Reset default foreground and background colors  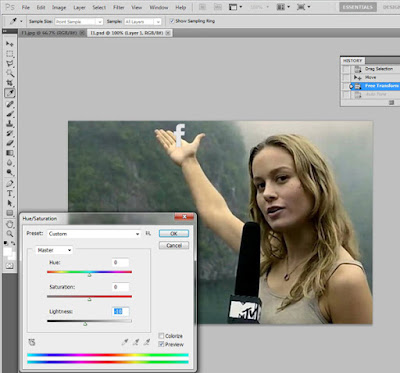click(6, 243)
